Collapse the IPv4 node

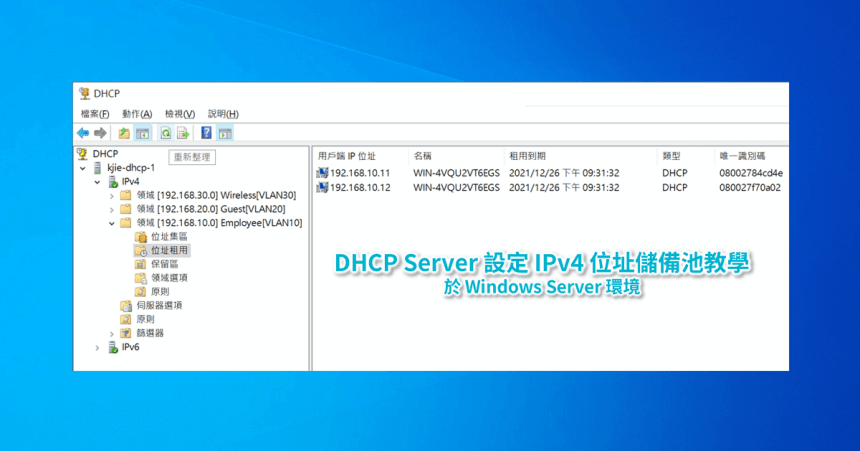click(x=97, y=182)
